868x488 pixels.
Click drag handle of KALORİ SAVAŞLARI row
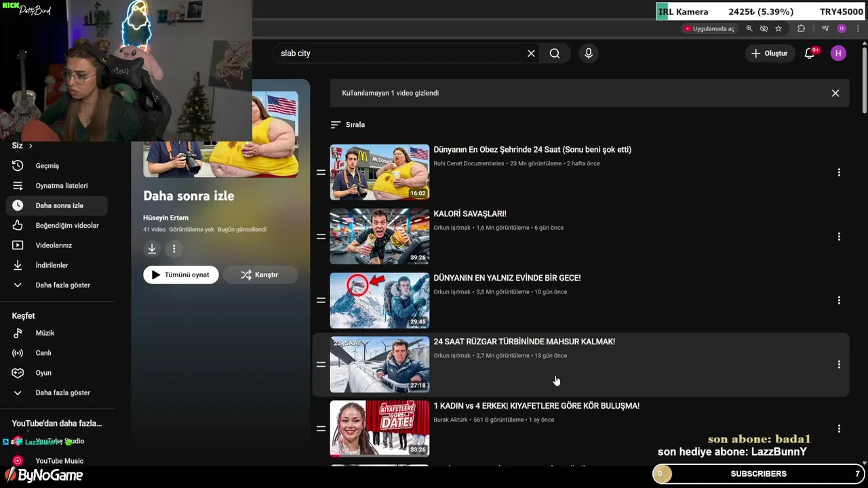pyautogui.click(x=321, y=237)
